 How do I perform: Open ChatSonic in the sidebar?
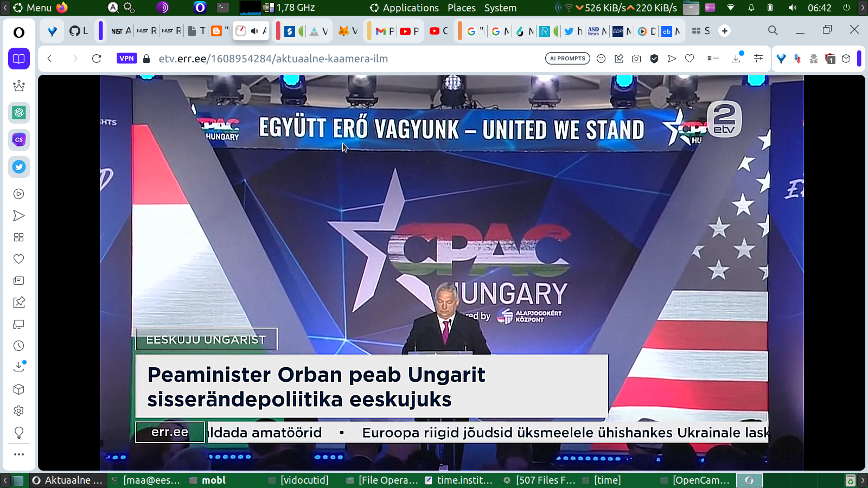coord(19,140)
